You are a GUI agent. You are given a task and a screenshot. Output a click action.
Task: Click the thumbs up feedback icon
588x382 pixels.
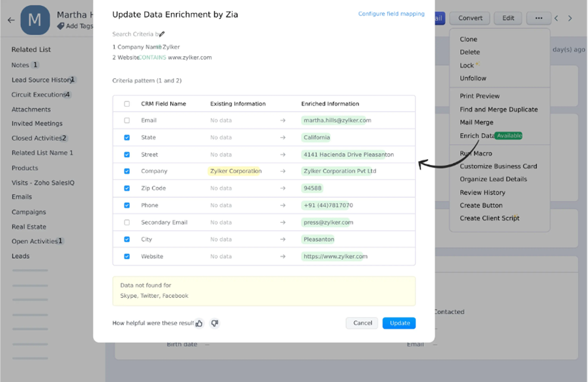199,323
